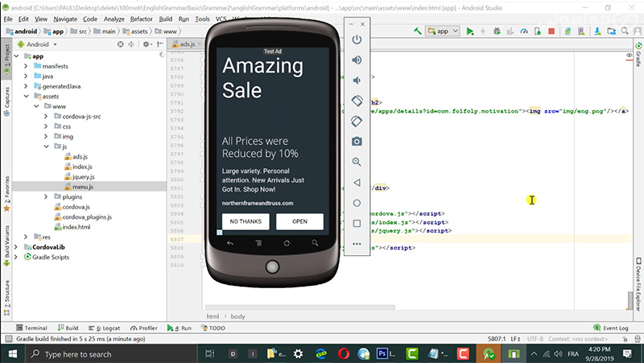Click the green Run app button
This screenshot has height=363, width=644.
[x=470, y=31]
